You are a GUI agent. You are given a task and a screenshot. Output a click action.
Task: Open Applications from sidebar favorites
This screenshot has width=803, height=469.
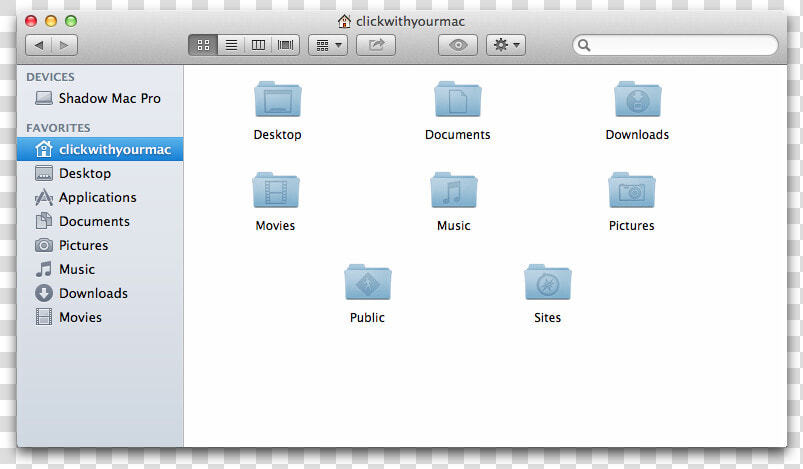click(100, 197)
